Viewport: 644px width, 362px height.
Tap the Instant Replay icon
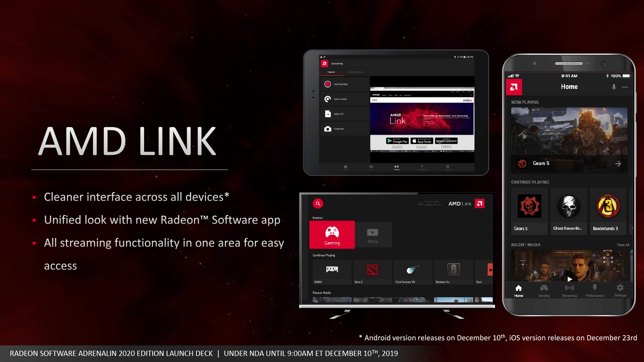point(328,99)
